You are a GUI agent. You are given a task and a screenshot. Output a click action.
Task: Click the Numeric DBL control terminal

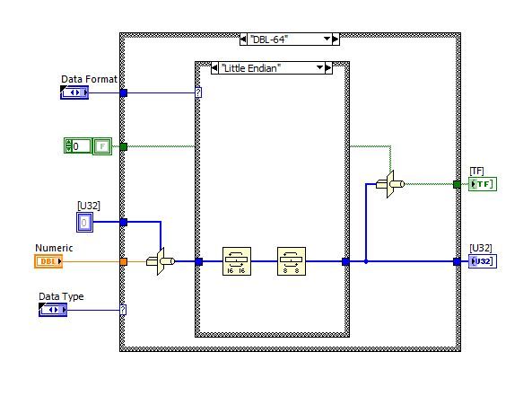[48, 261]
